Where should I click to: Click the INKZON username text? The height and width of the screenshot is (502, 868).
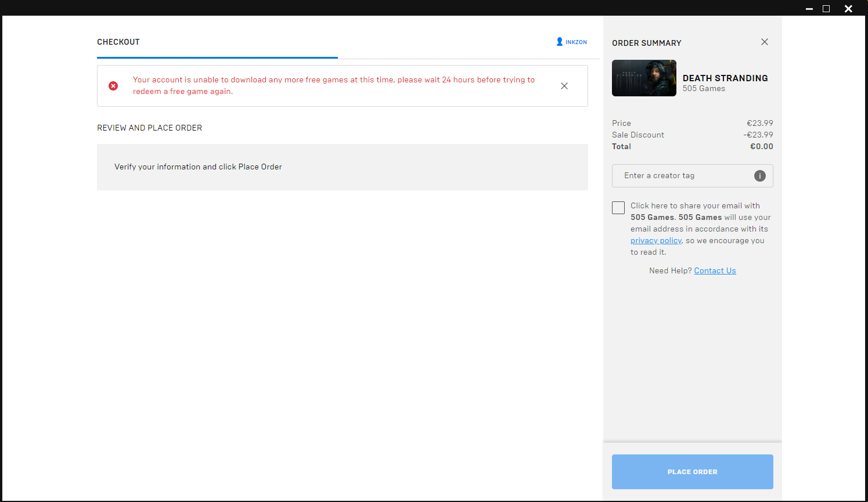[x=576, y=42]
